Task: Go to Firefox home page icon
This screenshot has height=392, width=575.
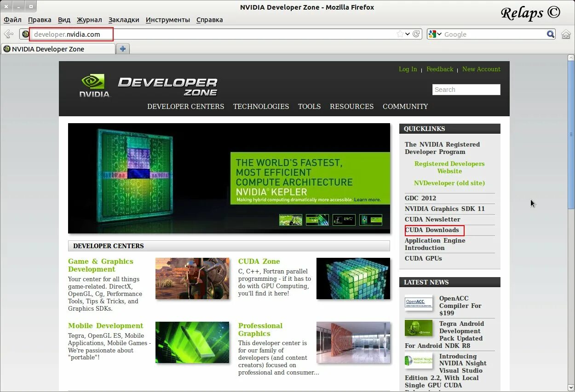Action: pyautogui.click(x=566, y=34)
